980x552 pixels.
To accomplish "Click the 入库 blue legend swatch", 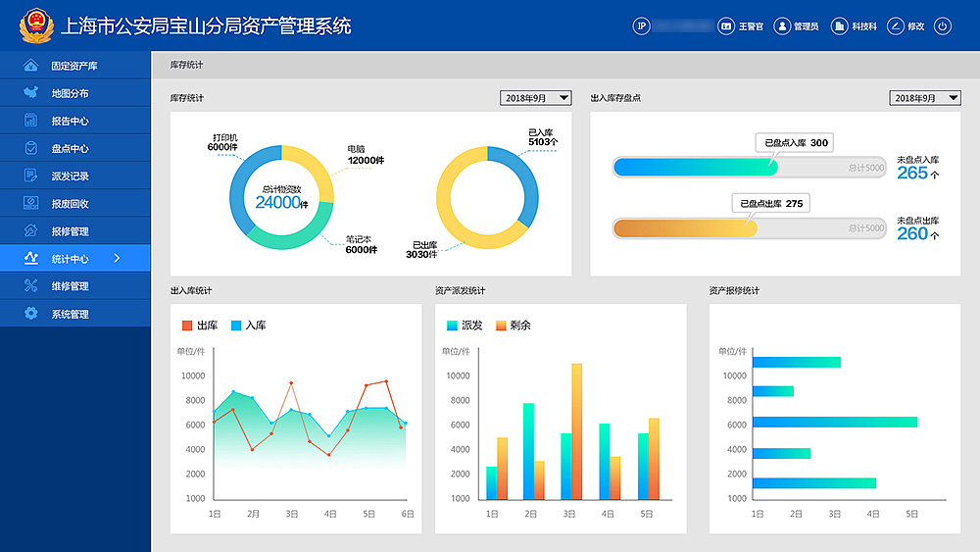I will 236,326.
